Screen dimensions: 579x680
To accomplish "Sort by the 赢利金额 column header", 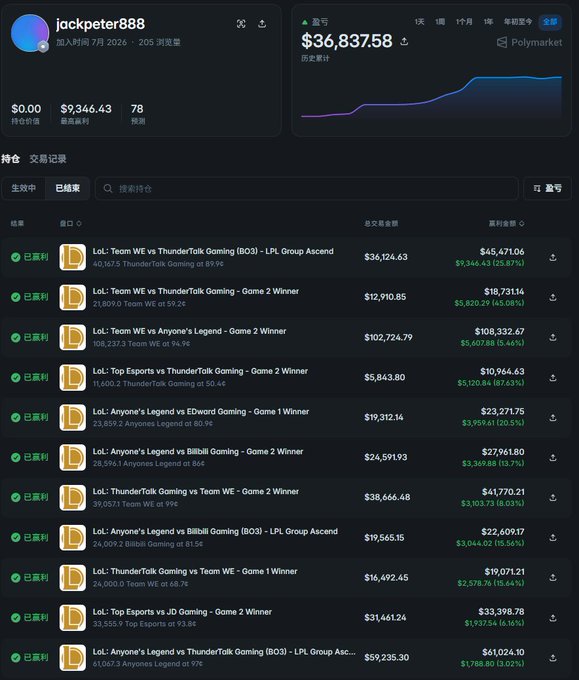I will [x=507, y=223].
